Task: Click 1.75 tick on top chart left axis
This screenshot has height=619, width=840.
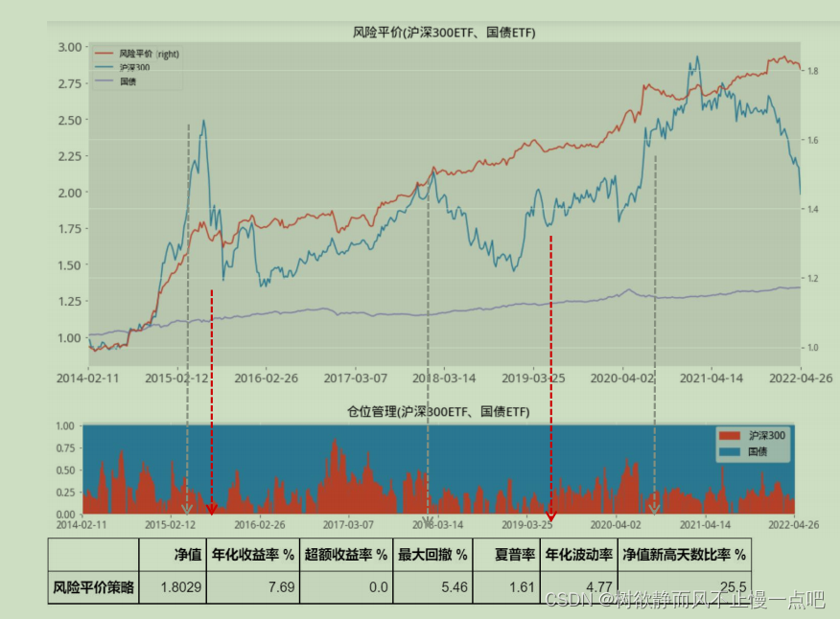Action: [70, 229]
